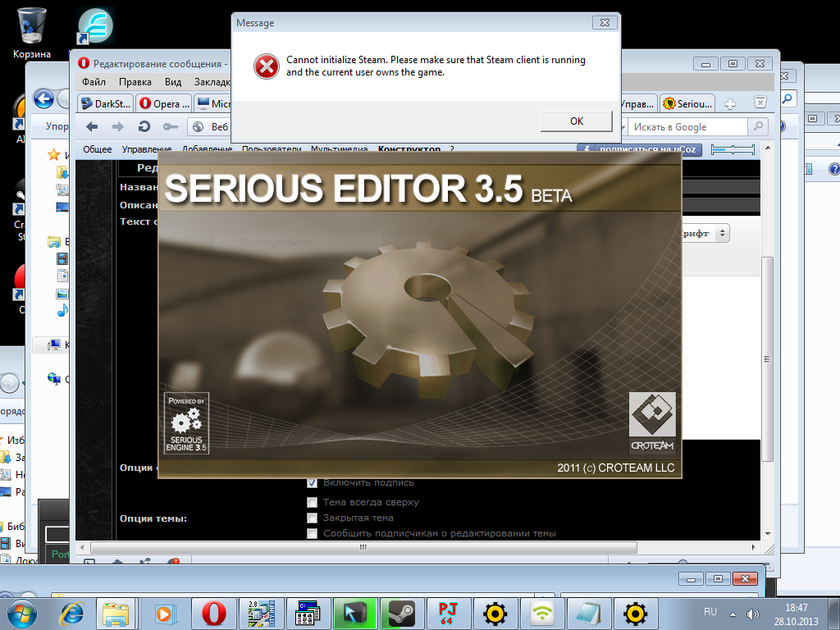840x630 pixels.
Task: Click the volume speaker tray icon
Action: pos(753,614)
